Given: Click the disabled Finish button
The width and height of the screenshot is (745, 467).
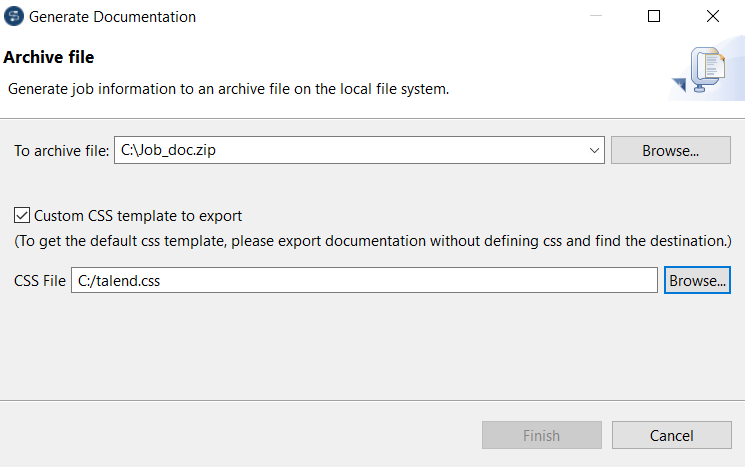Looking at the screenshot, I should [x=542, y=436].
